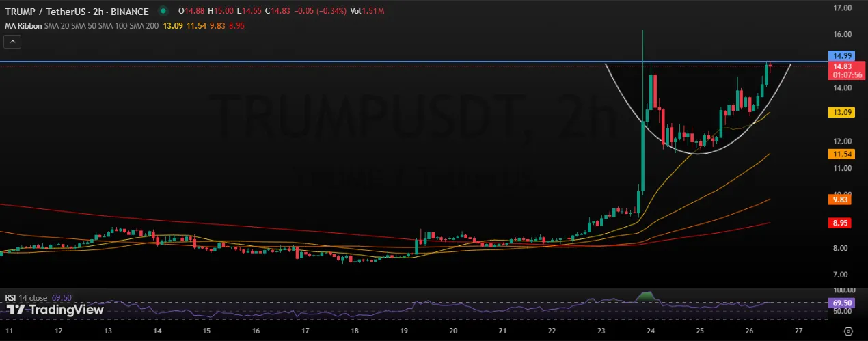868x341 pixels.
Task: Collapse the indicator legend chevron
Action: pyautogui.click(x=13, y=42)
